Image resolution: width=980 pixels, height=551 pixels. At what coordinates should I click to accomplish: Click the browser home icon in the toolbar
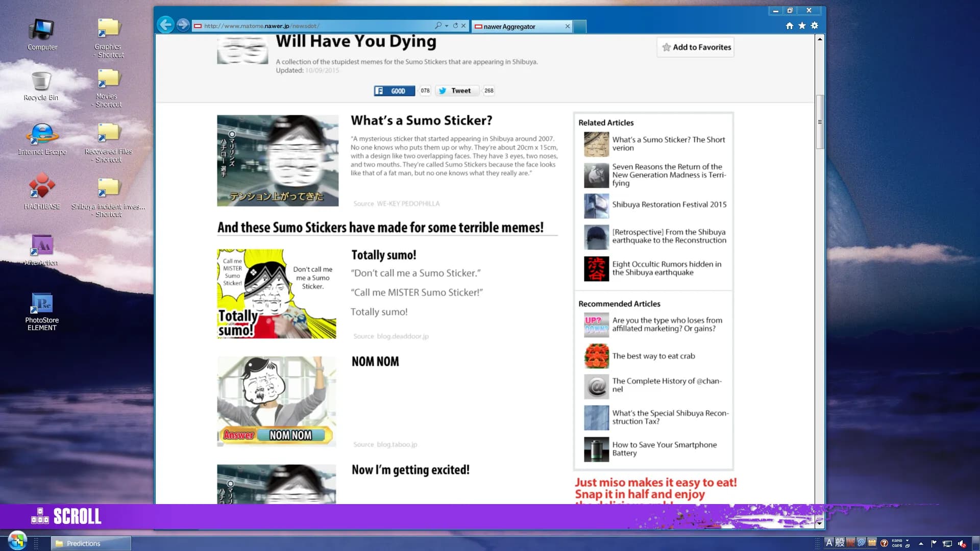[790, 26]
